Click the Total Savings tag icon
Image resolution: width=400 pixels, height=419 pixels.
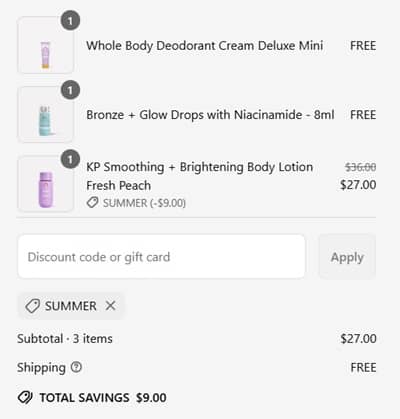point(25,397)
